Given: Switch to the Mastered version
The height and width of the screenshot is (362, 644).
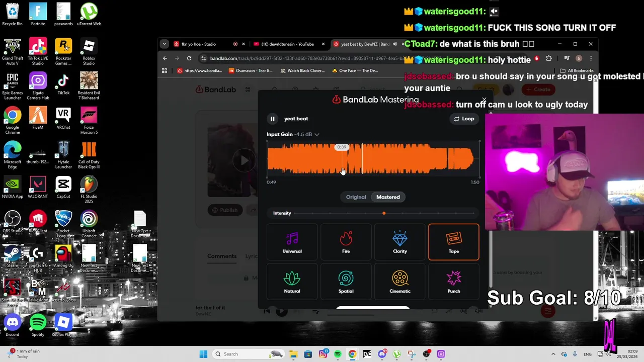Looking at the screenshot, I should pyautogui.click(x=388, y=197).
